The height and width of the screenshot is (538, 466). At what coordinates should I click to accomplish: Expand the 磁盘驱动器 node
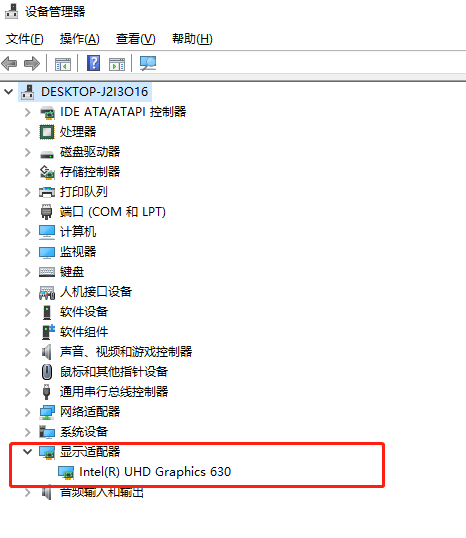coord(27,152)
